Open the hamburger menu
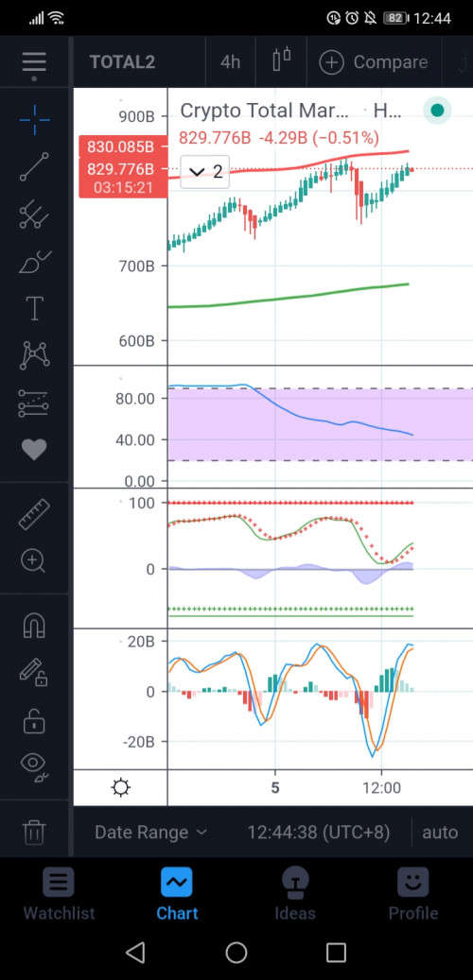Screen dimensions: 473x980 click(x=34, y=61)
